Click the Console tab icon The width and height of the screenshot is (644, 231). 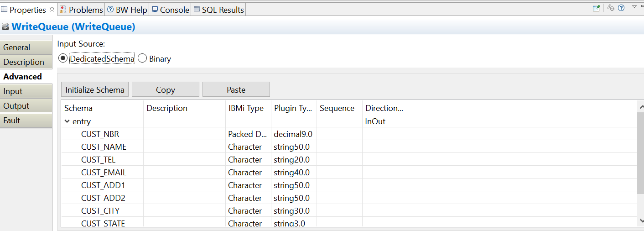tap(155, 10)
